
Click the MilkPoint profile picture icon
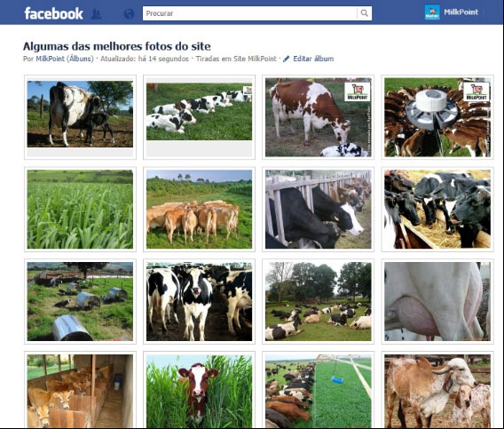(432, 12)
